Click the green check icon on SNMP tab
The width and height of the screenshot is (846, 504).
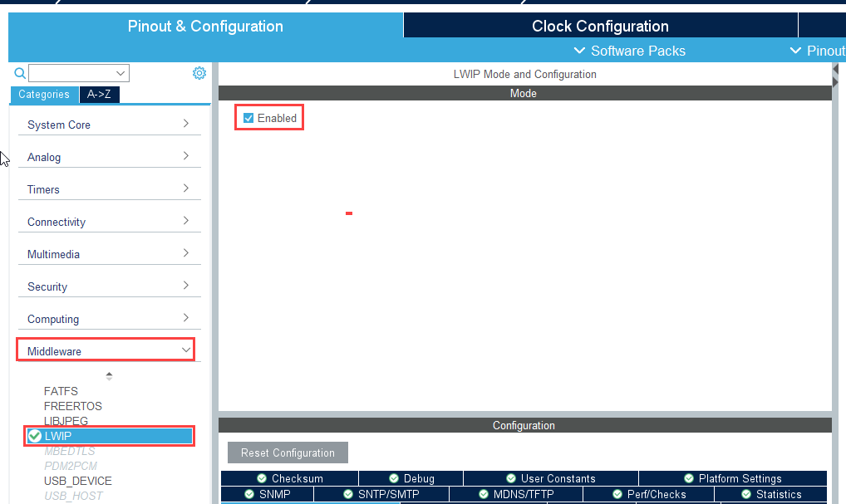point(249,494)
